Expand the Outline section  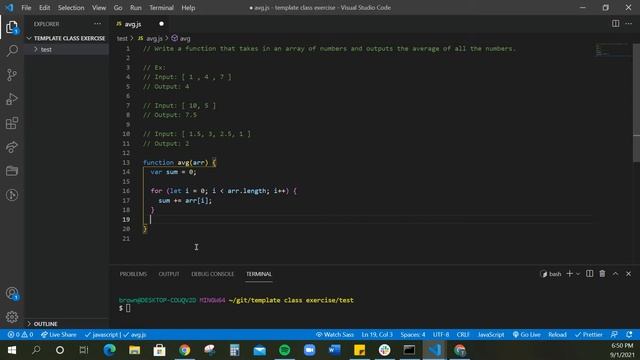point(67,324)
